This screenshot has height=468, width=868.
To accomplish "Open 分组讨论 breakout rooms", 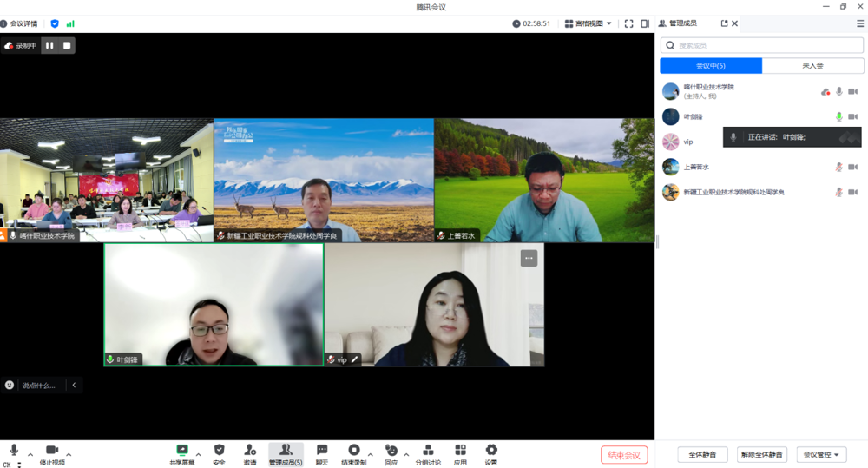I will tap(428, 453).
